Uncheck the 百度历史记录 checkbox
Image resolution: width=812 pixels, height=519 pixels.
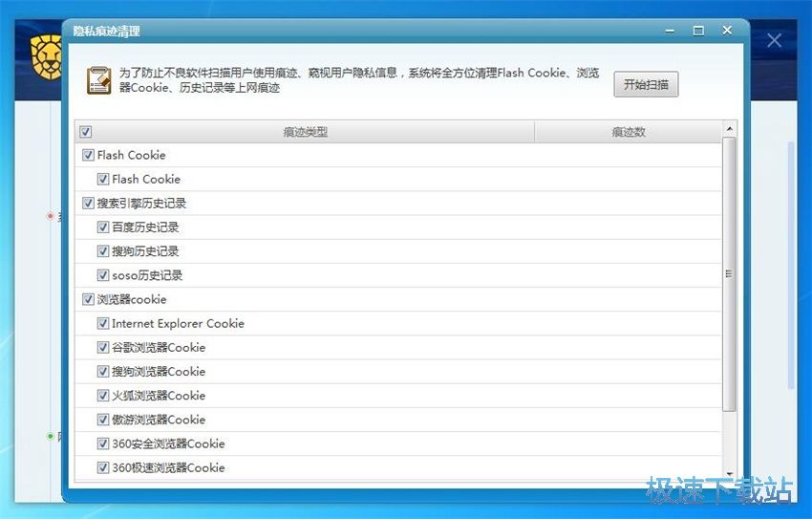(x=103, y=227)
